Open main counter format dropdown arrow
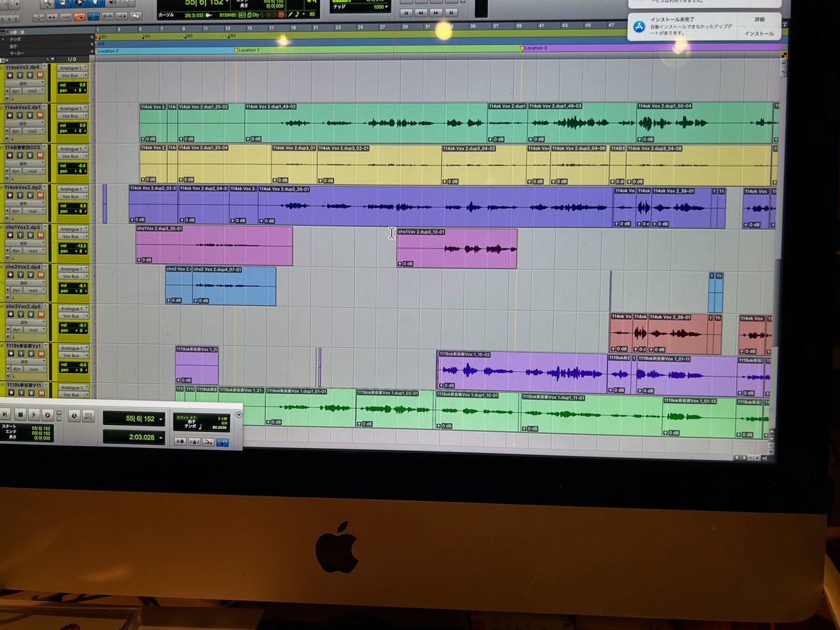Screen dimensions: 840x630 pos(161,419)
